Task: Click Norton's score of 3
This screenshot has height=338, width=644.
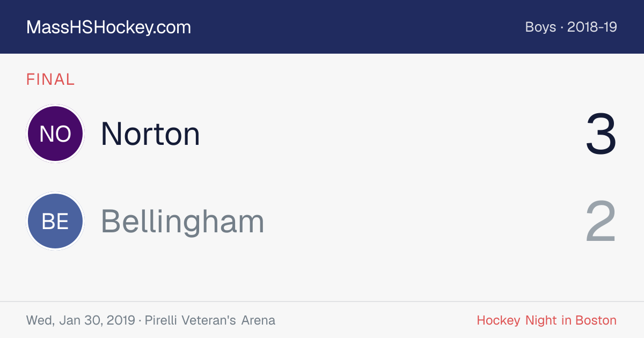Action: pos(601,134)
